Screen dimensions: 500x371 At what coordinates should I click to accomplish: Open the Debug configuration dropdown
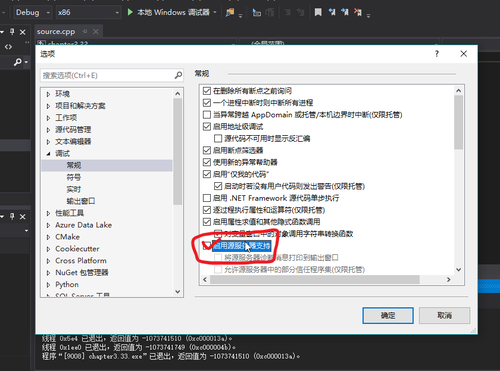pyautogui.click(x=33, y=12)
